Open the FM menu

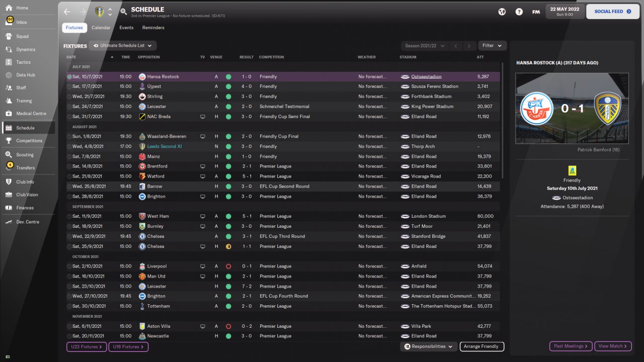[536, 12]
